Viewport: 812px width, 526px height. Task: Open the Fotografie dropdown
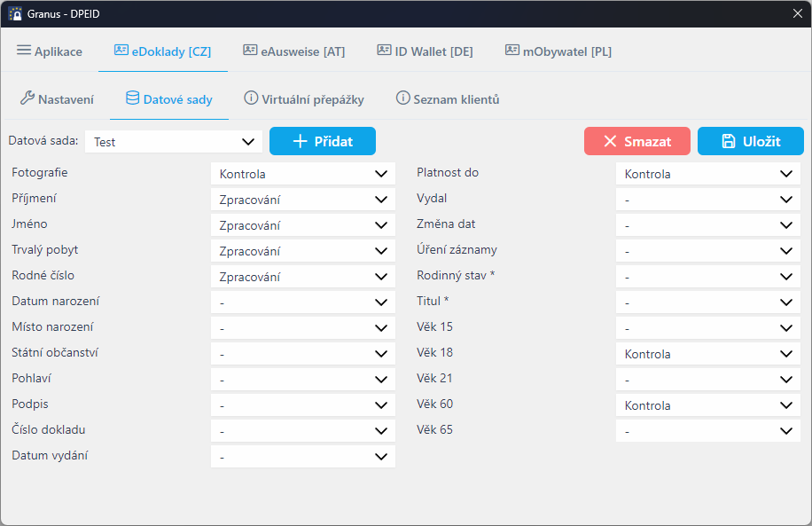[x=302, y=174]
